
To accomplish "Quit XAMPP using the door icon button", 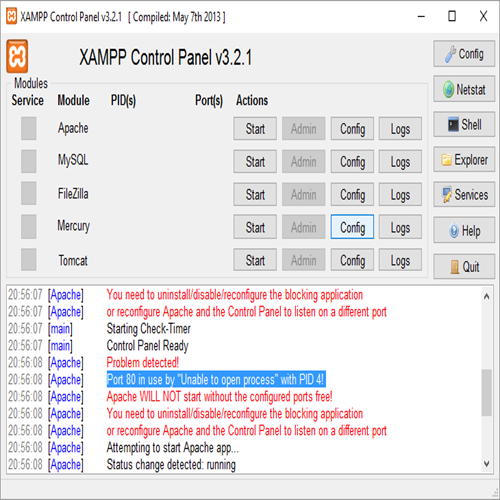I will 464,266.
